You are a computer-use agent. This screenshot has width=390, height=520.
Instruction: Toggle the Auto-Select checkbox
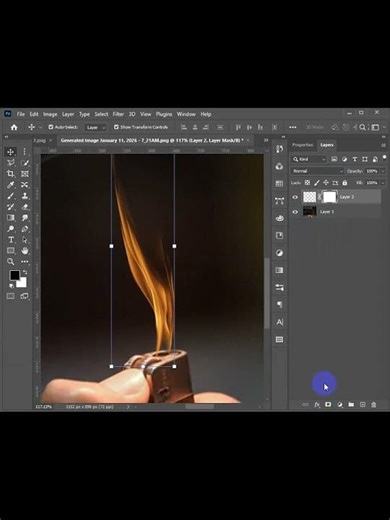click(51, 127)
